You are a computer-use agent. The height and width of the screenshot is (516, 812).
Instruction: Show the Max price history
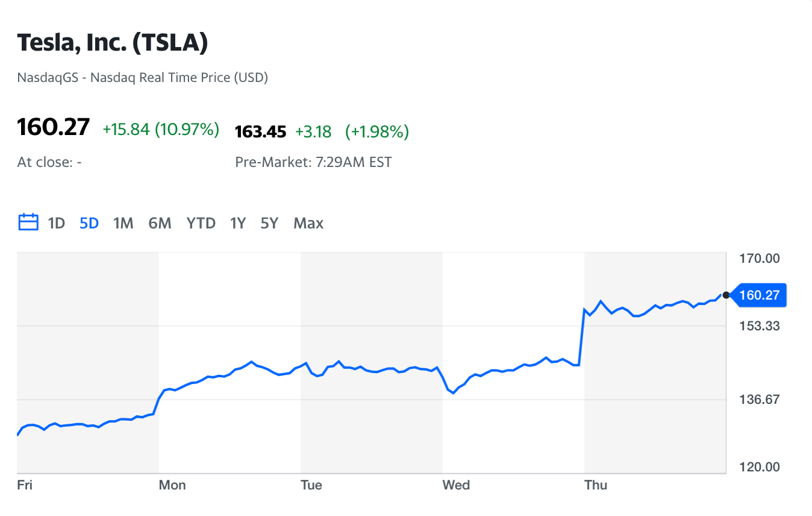click(x=308, y=224)
